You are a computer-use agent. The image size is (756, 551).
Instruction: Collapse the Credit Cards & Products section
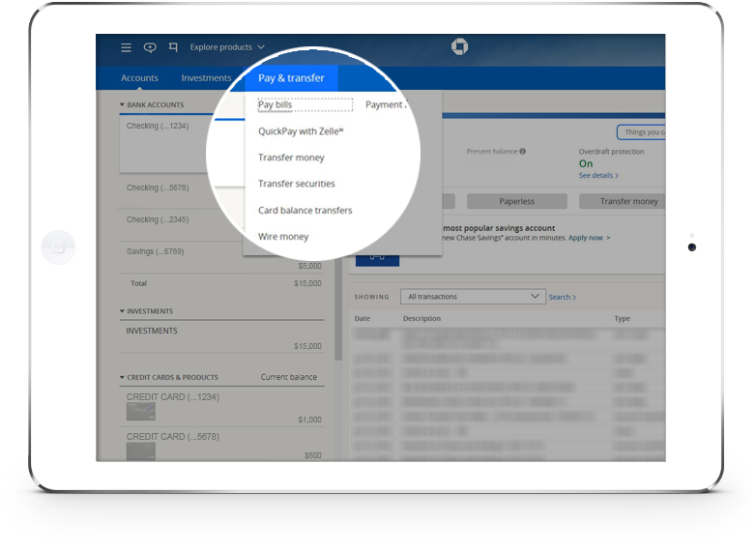click(123, 377)
